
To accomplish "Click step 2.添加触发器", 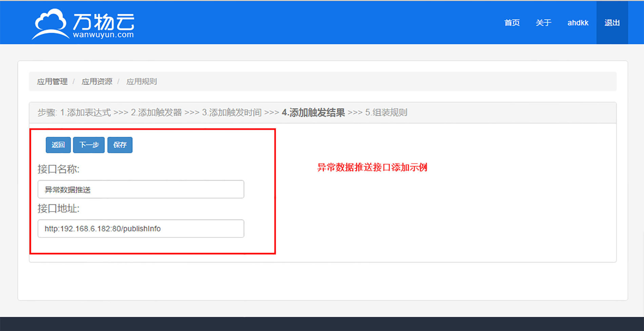I will coord(156,113).
